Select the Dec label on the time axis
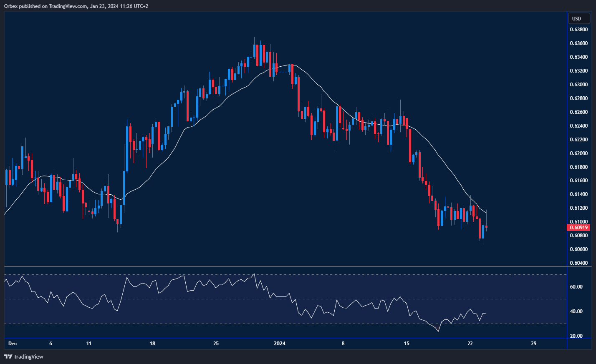The image size is (596, 364). click(13, 344)
